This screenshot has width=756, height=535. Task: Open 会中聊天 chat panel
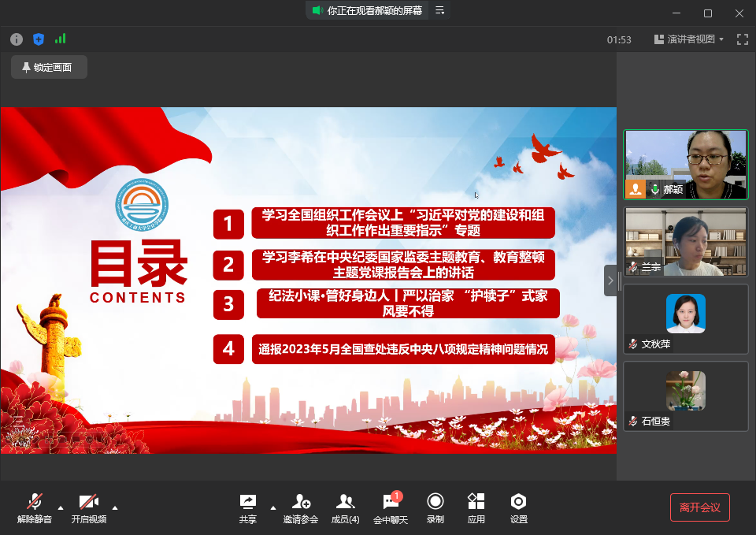pyautogui.click(x=391, y=507)
